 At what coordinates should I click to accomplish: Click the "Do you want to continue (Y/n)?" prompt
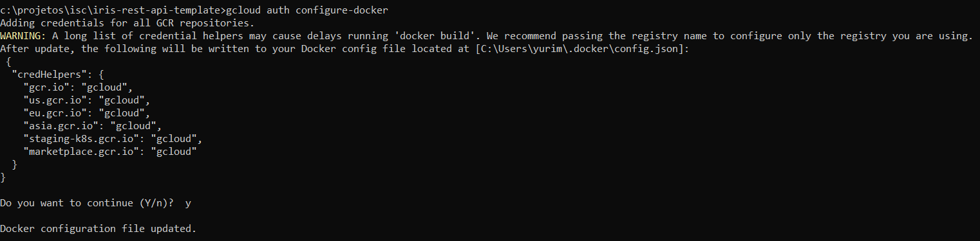pos(87,203)
